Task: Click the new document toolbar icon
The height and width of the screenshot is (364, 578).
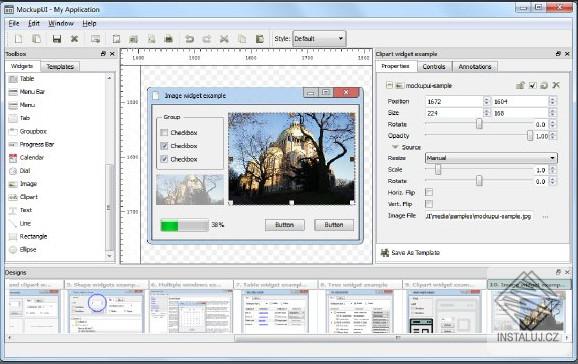Action: click(18, 39)
